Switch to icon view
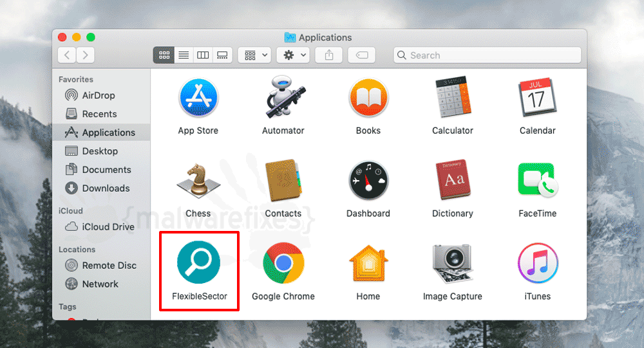 coord(164,55)
